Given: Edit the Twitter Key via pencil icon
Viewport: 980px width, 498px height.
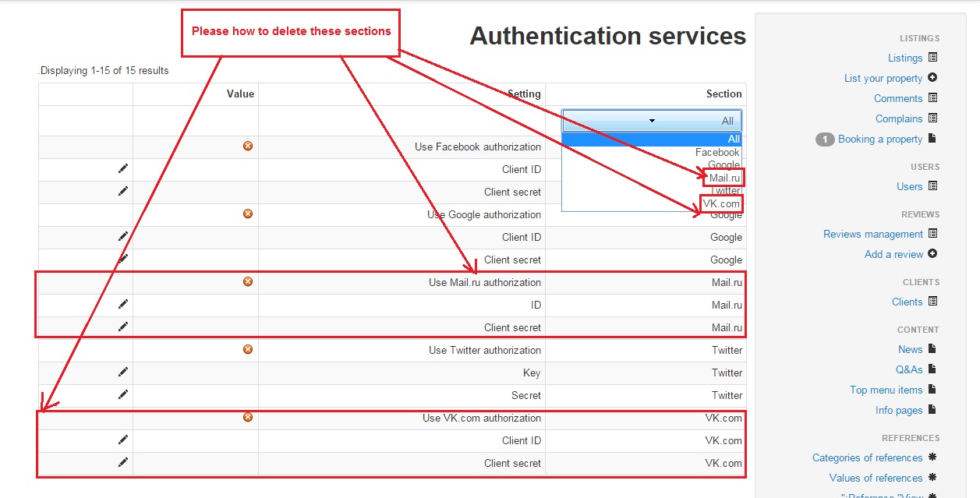Looking at the screenshot, I should tap(122, 373).
